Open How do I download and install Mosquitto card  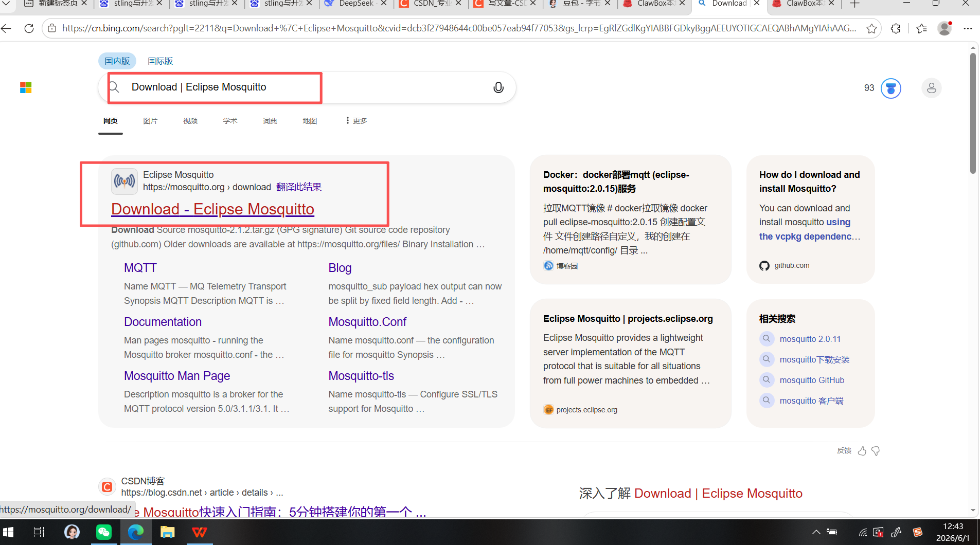coord(810,219)
